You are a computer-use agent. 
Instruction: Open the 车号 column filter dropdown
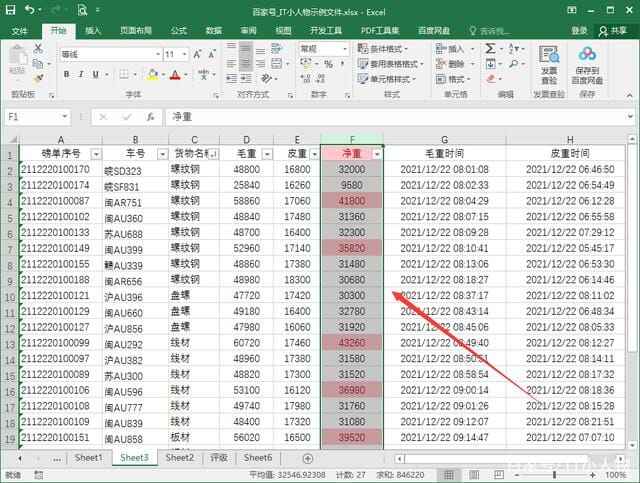(159, 154)
